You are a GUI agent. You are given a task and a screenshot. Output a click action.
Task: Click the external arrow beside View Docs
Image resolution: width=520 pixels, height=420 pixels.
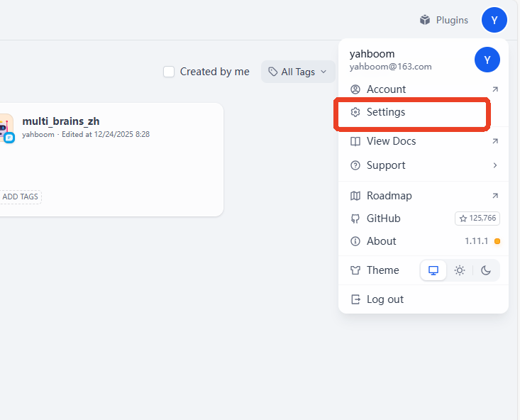494,141
